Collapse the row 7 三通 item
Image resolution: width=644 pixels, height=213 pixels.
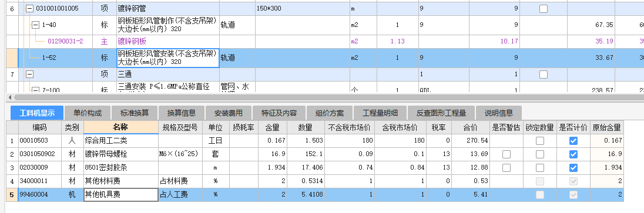tap(29, 75)
